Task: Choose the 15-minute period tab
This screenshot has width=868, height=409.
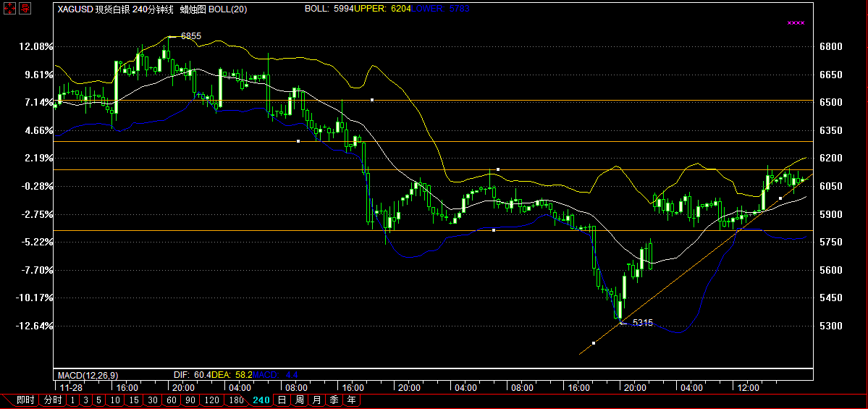Action: pyautogui.click(x=133, y=400)
